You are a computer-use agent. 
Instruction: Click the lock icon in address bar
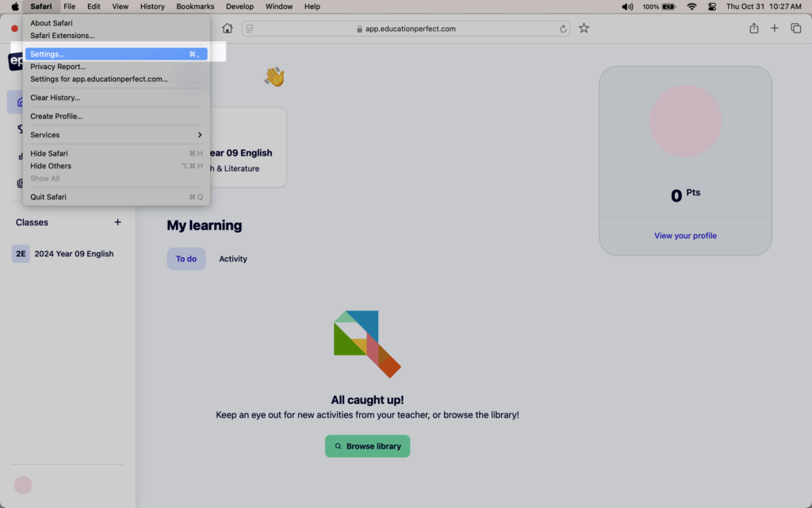(359, 29)
